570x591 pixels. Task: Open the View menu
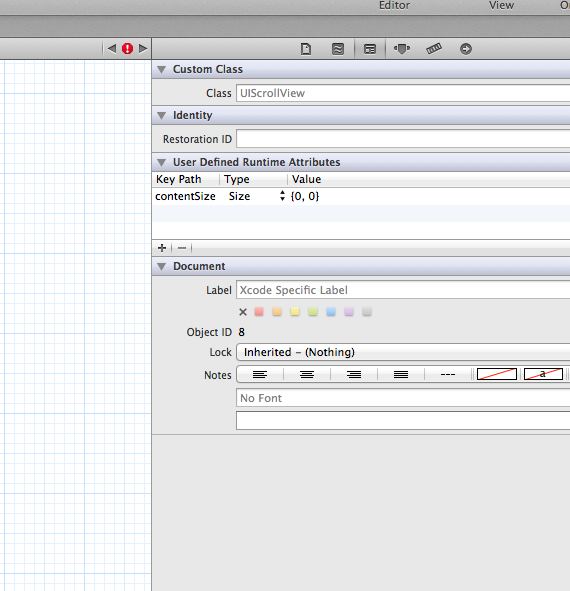[501, 5]
